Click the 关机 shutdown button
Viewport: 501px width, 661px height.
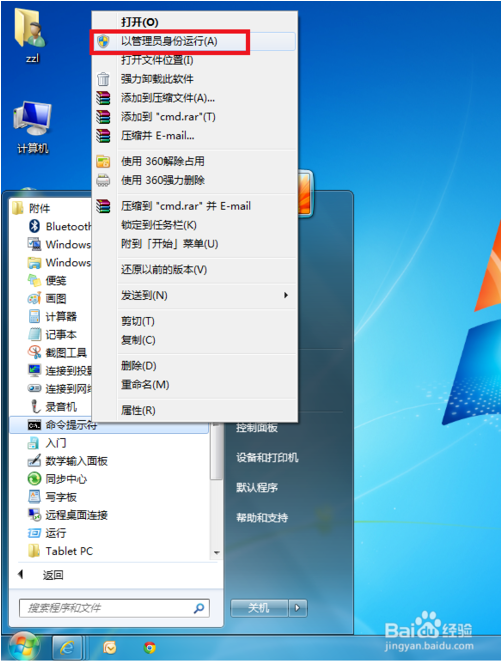tap(259, 608)
